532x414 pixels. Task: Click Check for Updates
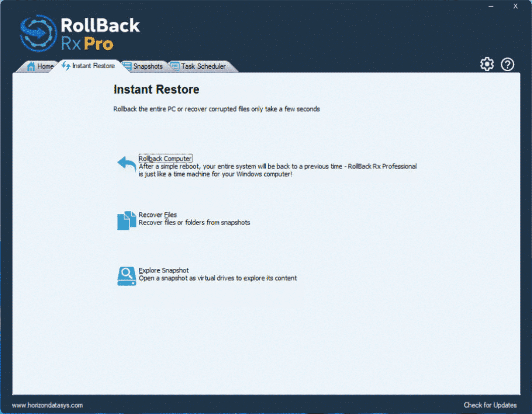coord(490,405)
